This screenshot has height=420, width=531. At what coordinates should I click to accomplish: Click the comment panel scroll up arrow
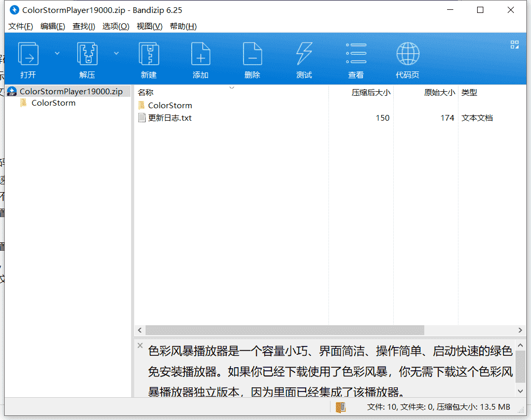pos(521,345)
